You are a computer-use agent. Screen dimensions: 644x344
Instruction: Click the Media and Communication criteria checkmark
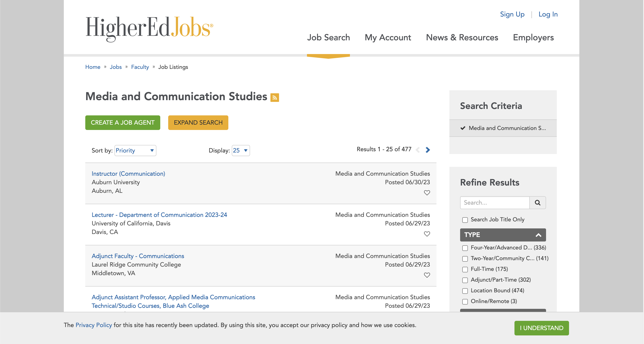pyautogui.click(x=463, y=128)
